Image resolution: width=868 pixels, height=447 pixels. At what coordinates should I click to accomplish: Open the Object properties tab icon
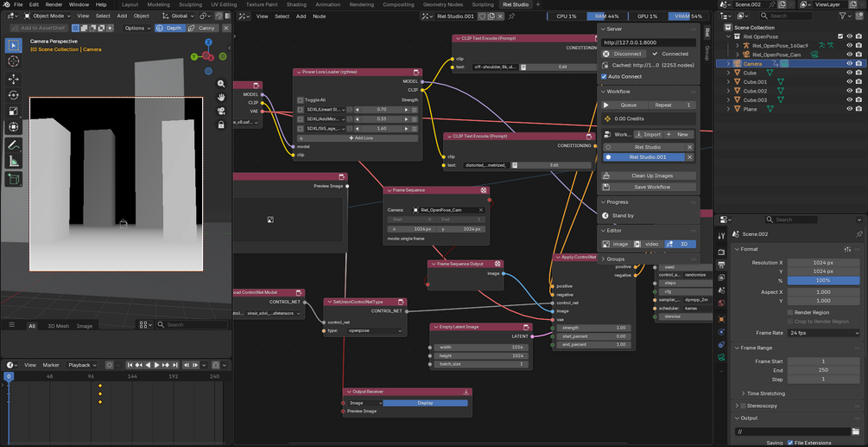(x=721, y=319)
